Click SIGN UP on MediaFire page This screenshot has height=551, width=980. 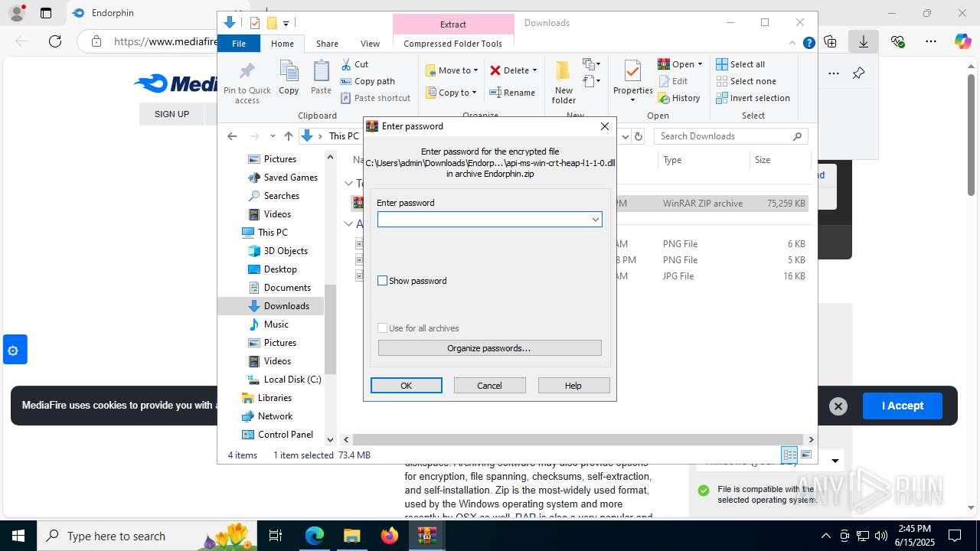(171, 114)
